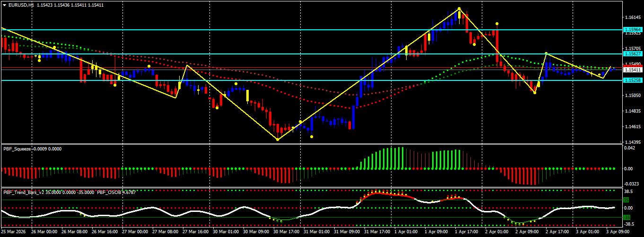Click the current price label 1.15411
The width and height of the screenshot is (644, 237).
coord(633,70)
